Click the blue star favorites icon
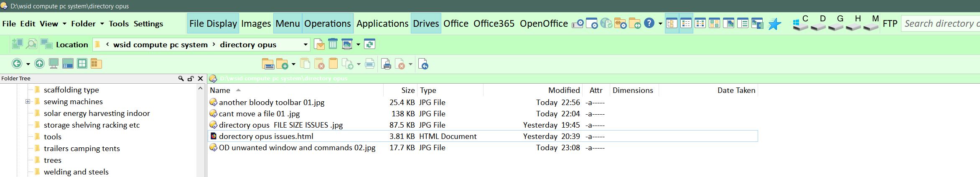The height and width of the screenshot is (177, 980). pos(774,24)
